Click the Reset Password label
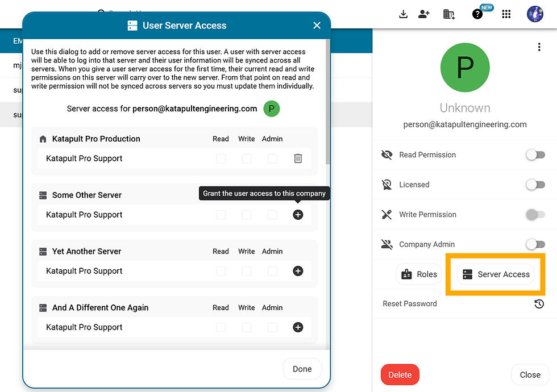Image resolution: width=557 pixels, height=392 pixels. coord(410,303)
